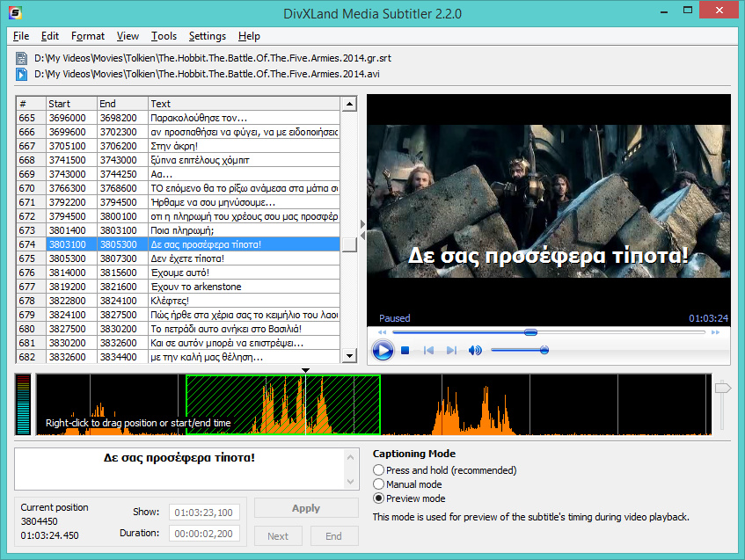Image resolution: width=745 pixels, height=560 pixels.
Task: Select Preview mode radio option
Action: pos(379,498)
